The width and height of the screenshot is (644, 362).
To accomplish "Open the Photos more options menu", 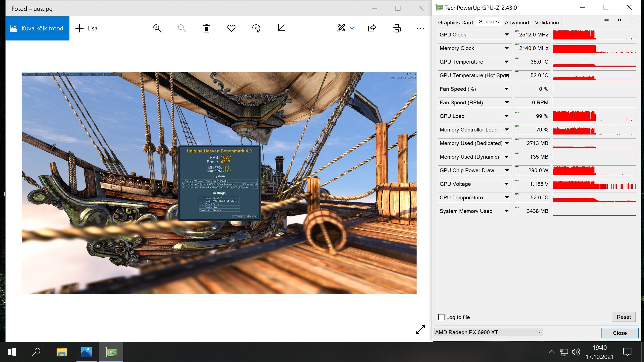I will tap(421, 29).
